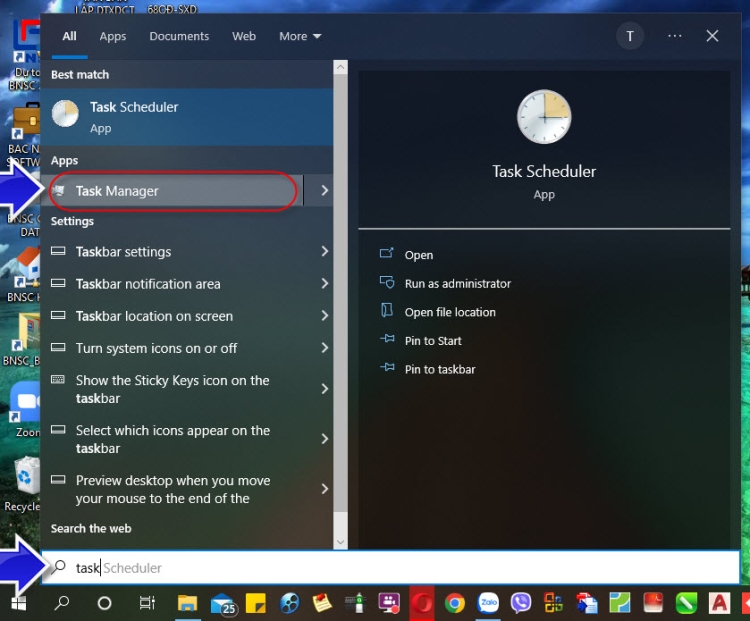Viewport: 750px width, 621px height.
Task: Click the Task Scheduler best match icon
Action: (x=65, y=114)
